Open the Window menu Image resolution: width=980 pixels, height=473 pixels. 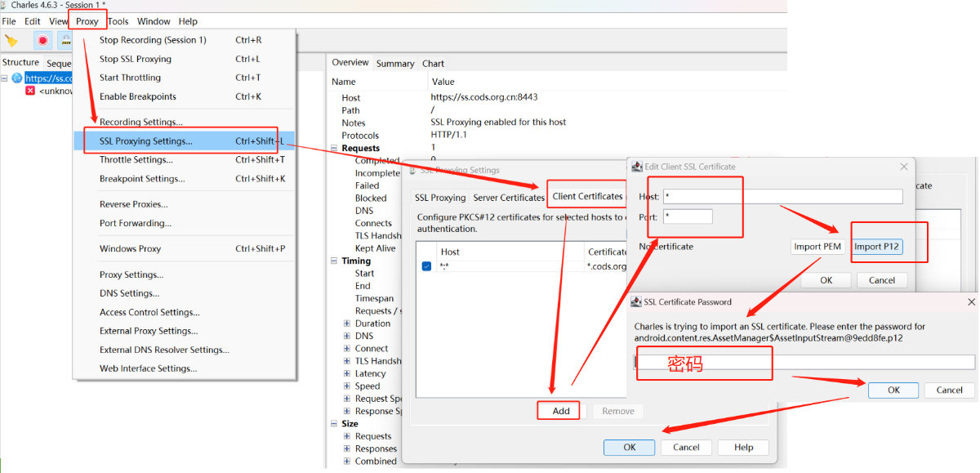[154, 21]
